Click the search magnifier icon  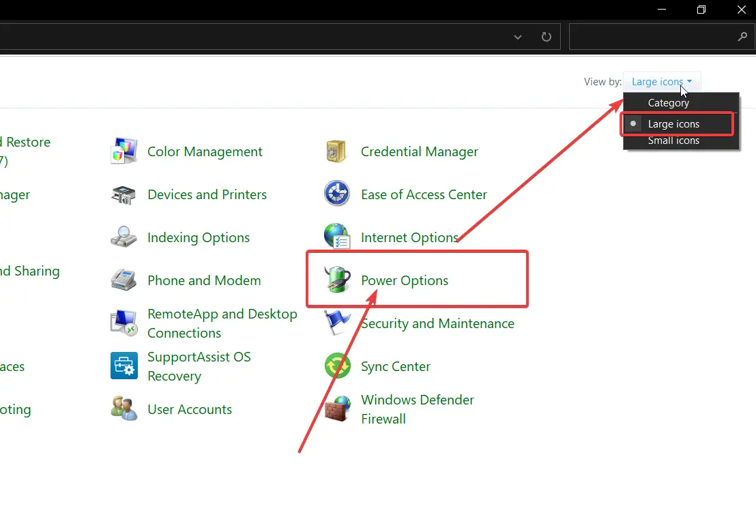[x=742, y=37]
